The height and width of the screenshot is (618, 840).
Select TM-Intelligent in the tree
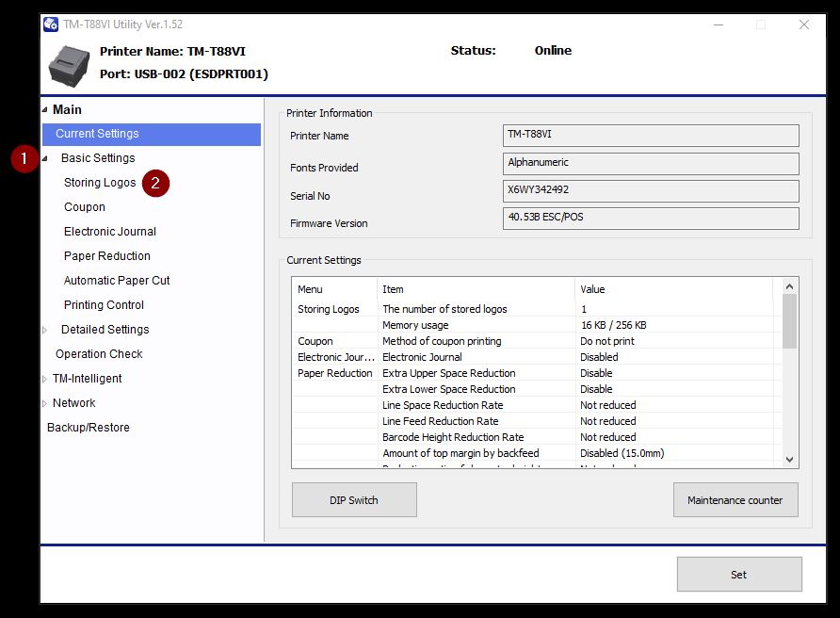pyautogui.click(x=88, y=379)
